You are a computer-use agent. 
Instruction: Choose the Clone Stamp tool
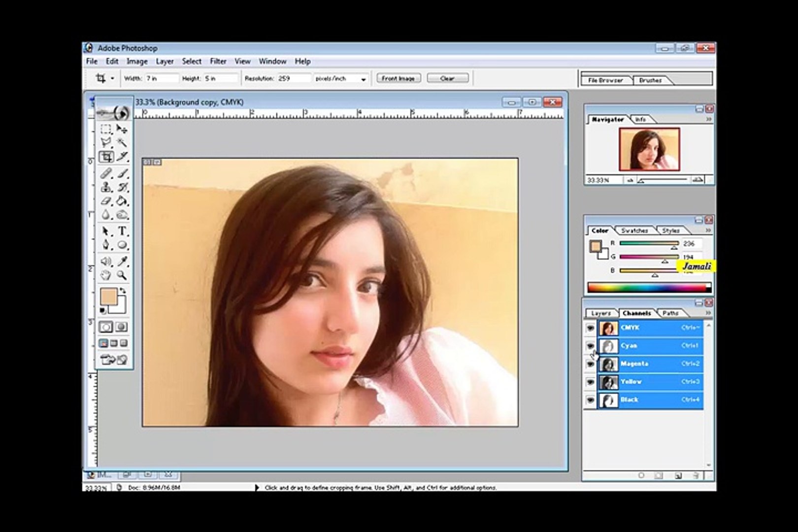point(106,187)
